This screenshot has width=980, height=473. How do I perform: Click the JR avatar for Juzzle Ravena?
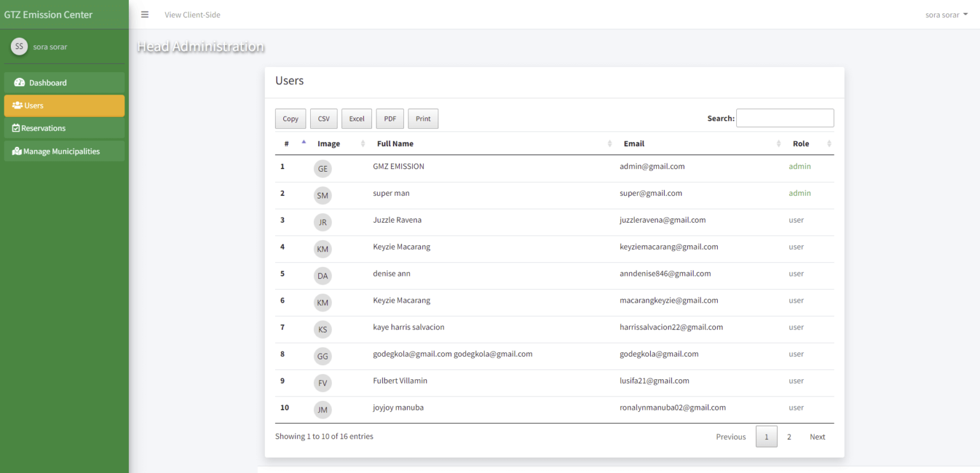click(x=322, y=222)
